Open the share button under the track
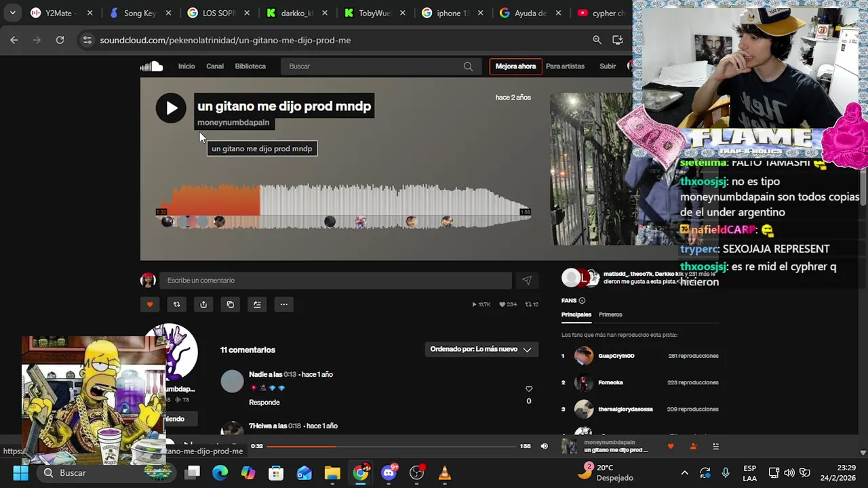Image resolution: width=868 pixels, height=488 pixels. coord(203,304)
